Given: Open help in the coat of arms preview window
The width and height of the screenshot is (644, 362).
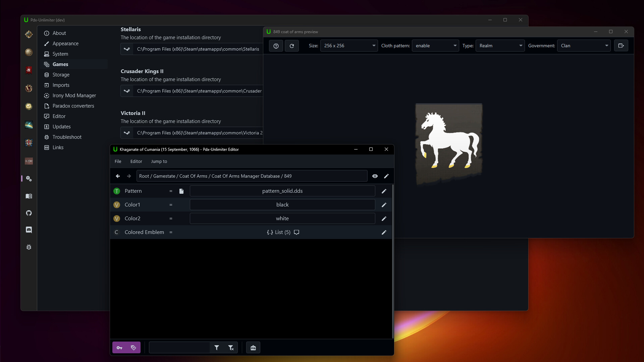Looking at the screenshot, I should click(x=276, y=46).
